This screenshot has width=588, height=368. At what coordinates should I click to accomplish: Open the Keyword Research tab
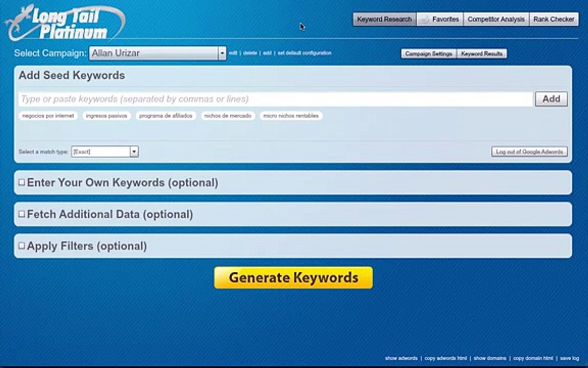(x=384, y=19)
